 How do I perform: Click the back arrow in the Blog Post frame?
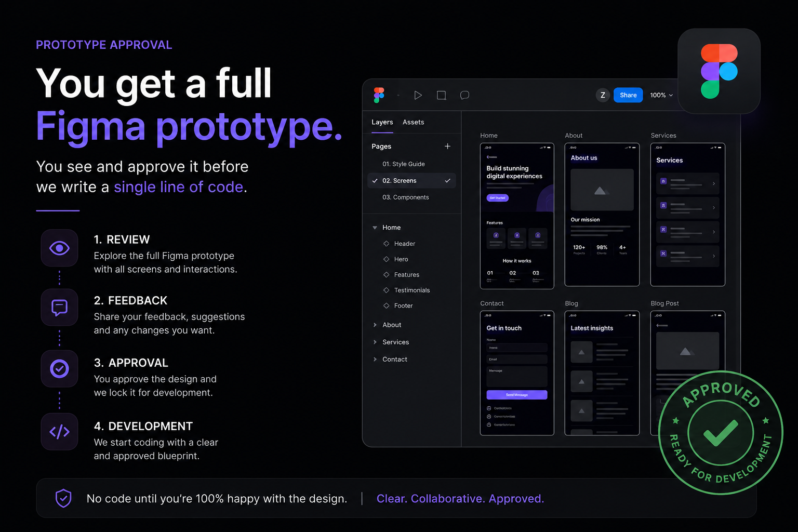tap(662, 325)
